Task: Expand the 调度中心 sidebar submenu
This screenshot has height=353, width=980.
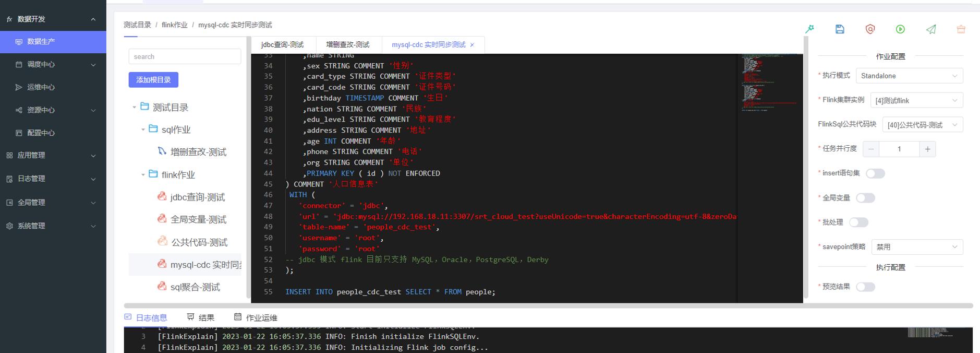Action: pos(93,65)
